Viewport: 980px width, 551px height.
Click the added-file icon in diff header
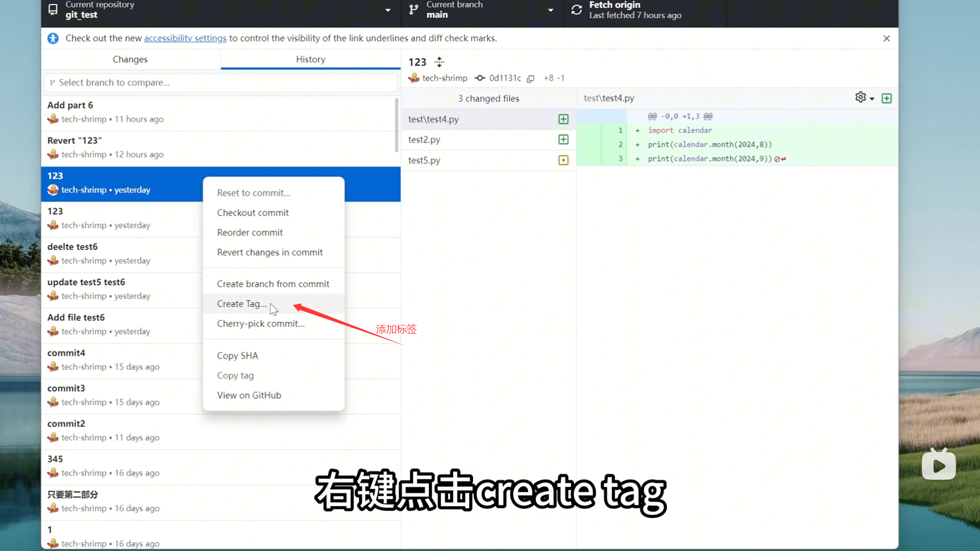tap(887, 98)
